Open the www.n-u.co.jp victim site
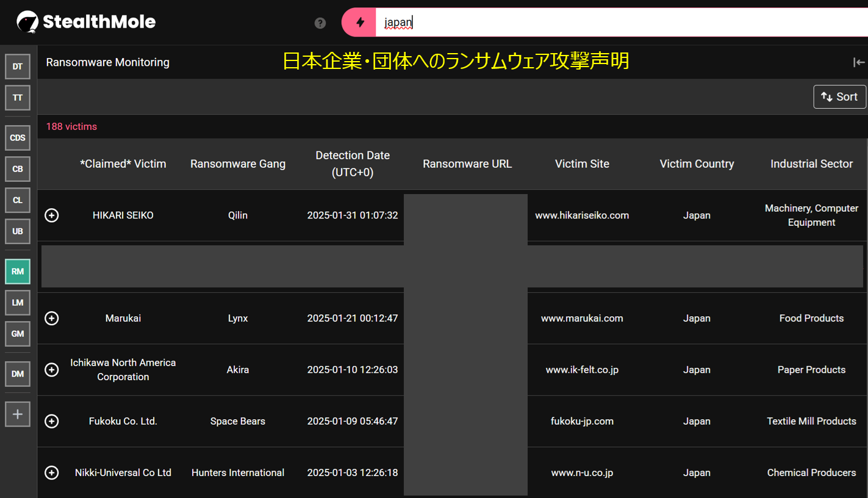 582,473
